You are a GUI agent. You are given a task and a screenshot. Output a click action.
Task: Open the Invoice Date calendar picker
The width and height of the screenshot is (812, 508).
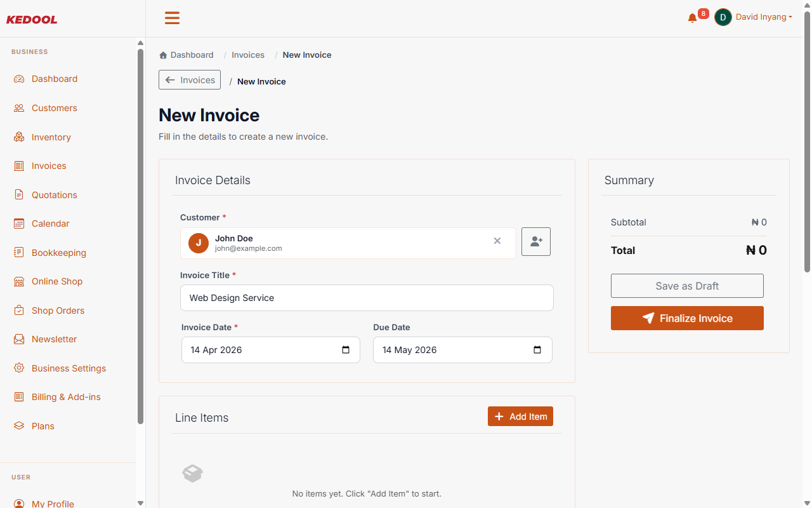coord(346,350)
